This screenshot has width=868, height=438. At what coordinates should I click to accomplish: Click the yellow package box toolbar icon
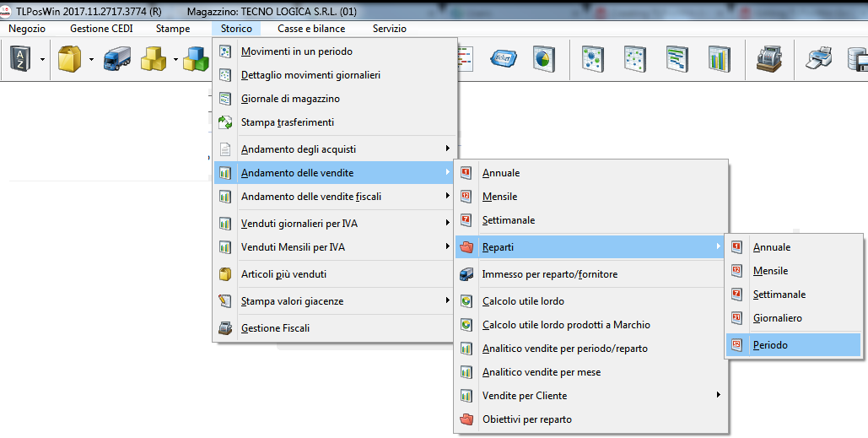point(69,59)
